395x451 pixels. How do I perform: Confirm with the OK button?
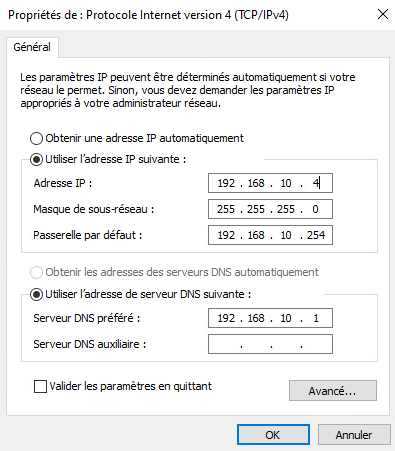[x=273, y=435]
